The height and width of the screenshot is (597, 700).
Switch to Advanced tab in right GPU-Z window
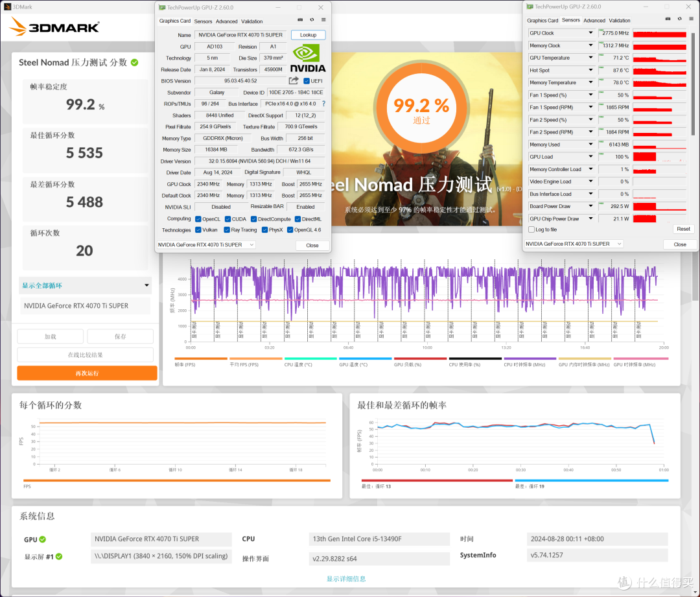point(594,21)
